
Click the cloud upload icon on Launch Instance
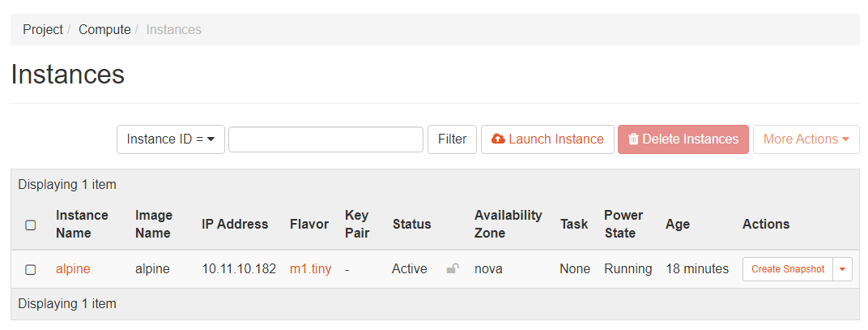[498, 139]
